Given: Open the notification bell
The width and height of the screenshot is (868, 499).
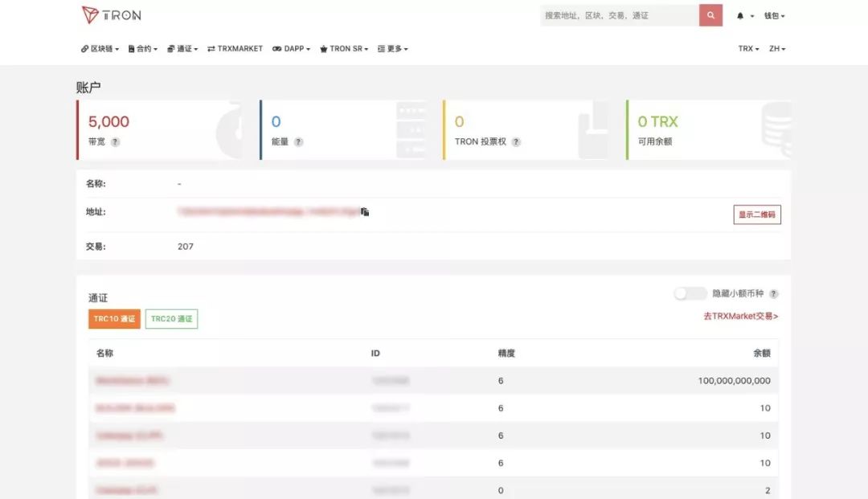Looking at the screenshot, I should click(x=741, y=16).
